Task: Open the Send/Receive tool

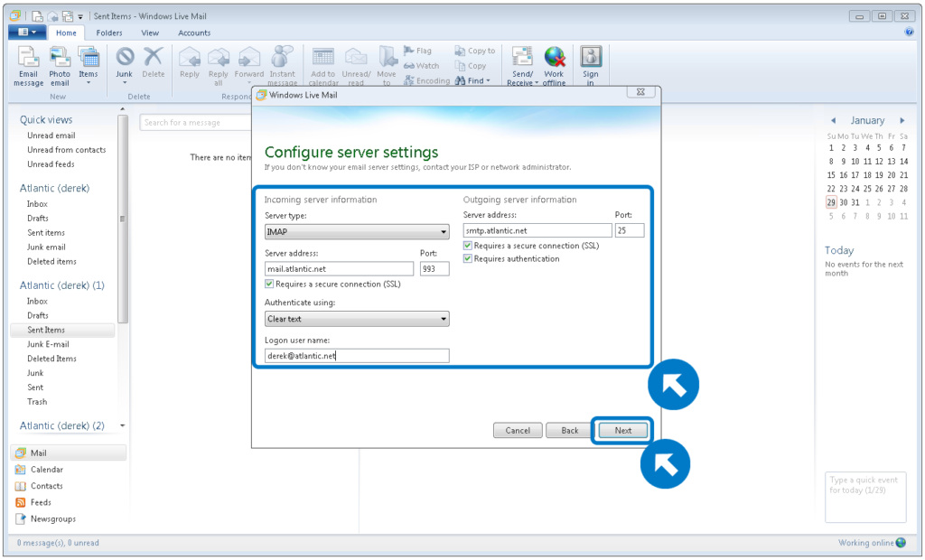Action: [x=522, y=63]
